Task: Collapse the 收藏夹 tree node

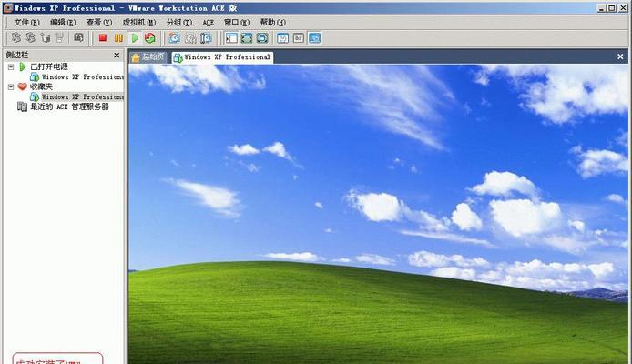Action: point(11,86)
